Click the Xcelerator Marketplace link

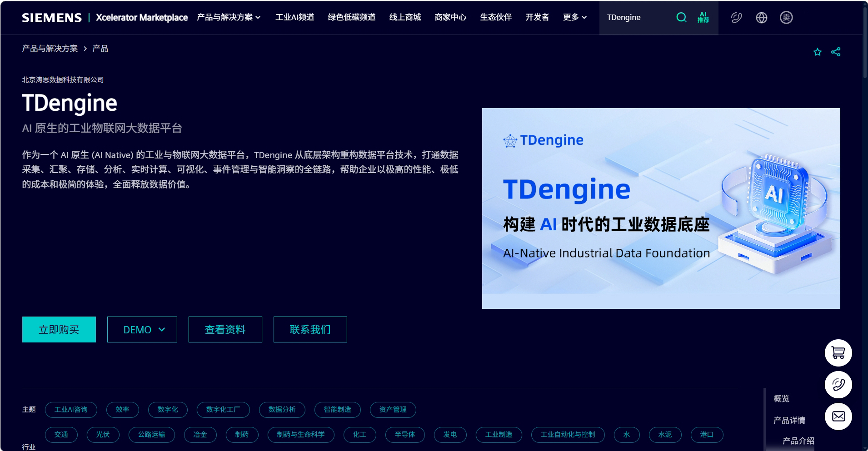click(142, 17)
